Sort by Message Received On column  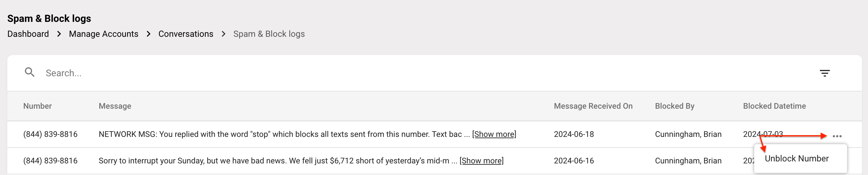coord(593,106)
